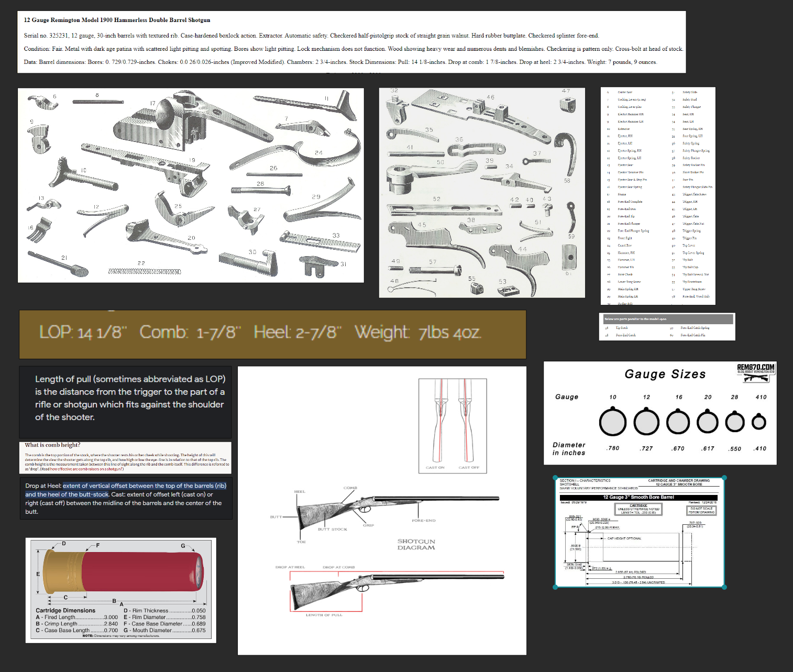
Task: Click the 'What is comb height?' heading
Action: pos(52,445)
